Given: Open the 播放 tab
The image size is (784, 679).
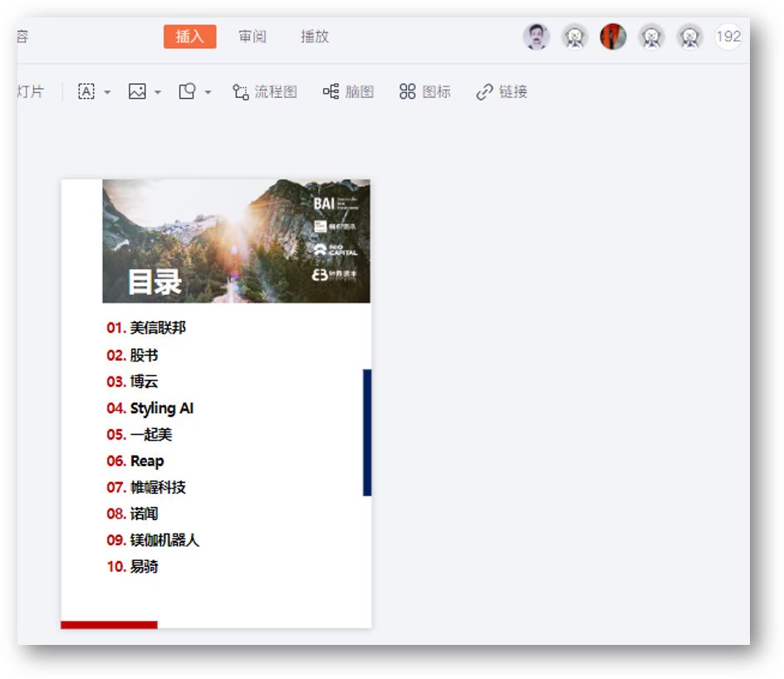Looking at the screenshot, I should [x=315, y=37].
